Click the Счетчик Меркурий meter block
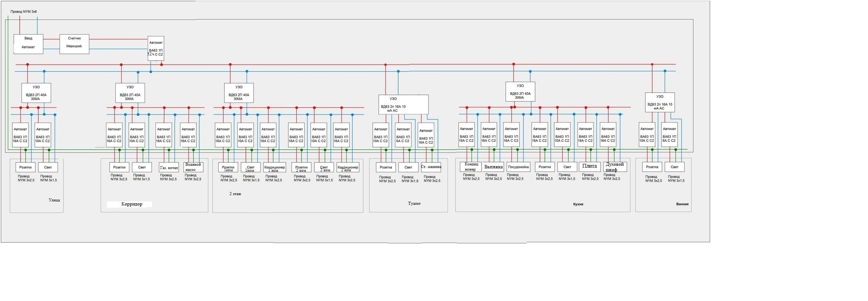Viewport: 868px width, 301px height. click(74, 44)
